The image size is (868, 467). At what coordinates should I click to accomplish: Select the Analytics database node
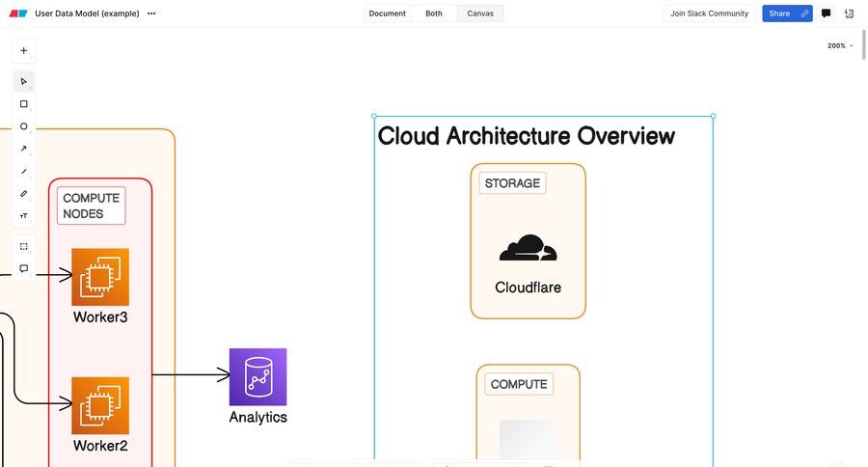tap(258, 377)
